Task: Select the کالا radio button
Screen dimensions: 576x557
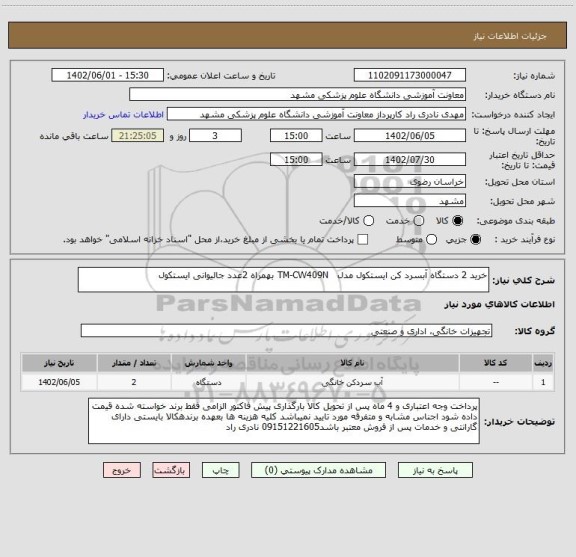Action: tap(458, 221)
